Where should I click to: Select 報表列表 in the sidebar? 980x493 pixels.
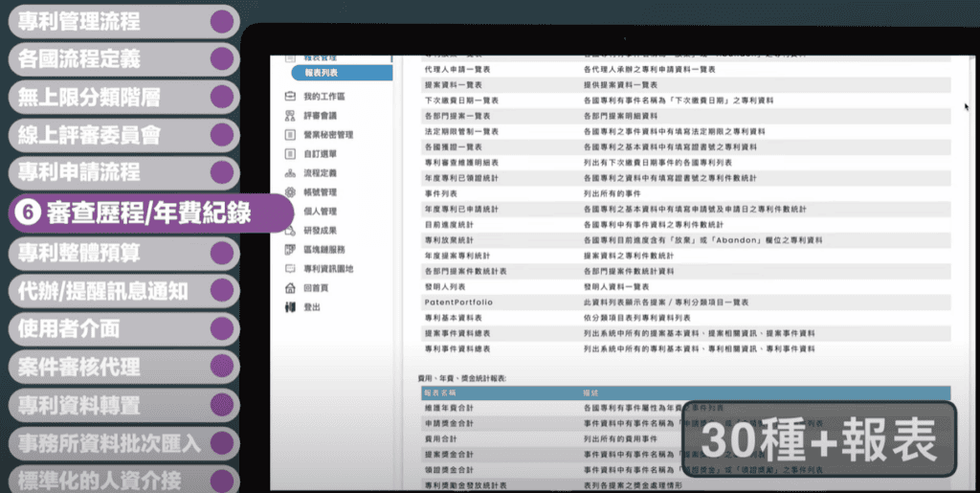322,73
